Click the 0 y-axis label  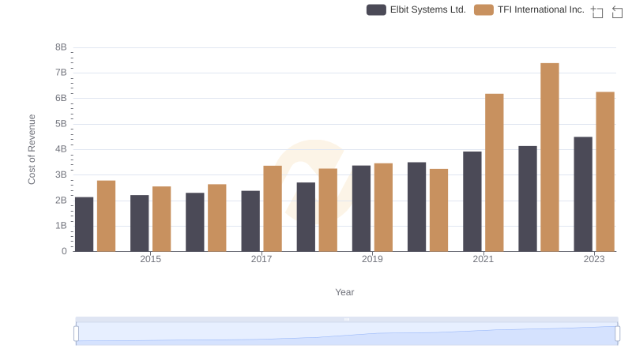click(x=64, y=251)
